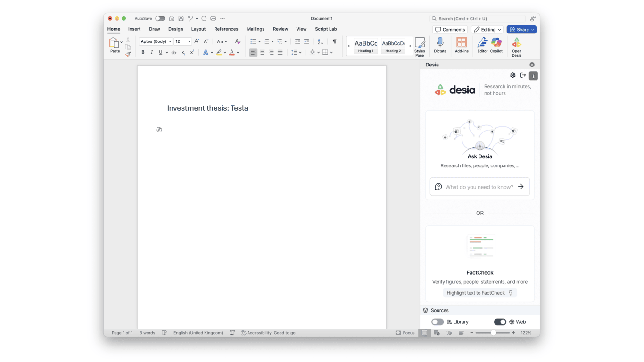Clear all formatting
The height and width of the screenshot is (362, 644).
(238, 41)
